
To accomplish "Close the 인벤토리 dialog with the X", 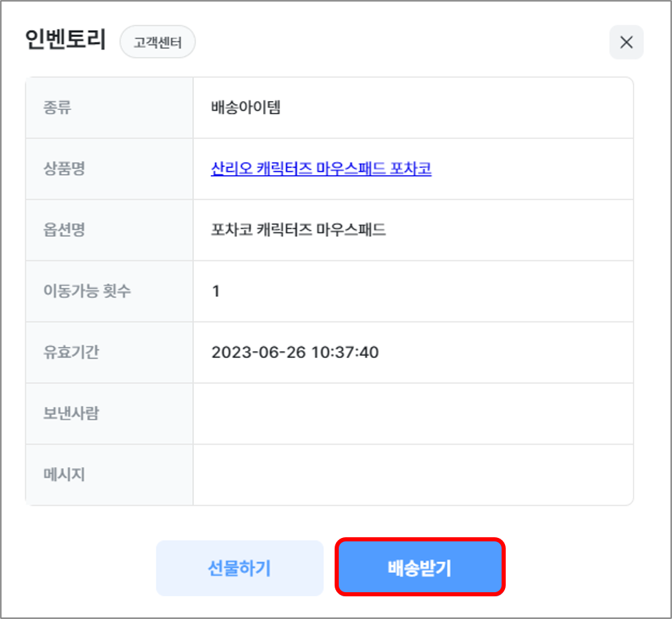I will click(626, 43).
